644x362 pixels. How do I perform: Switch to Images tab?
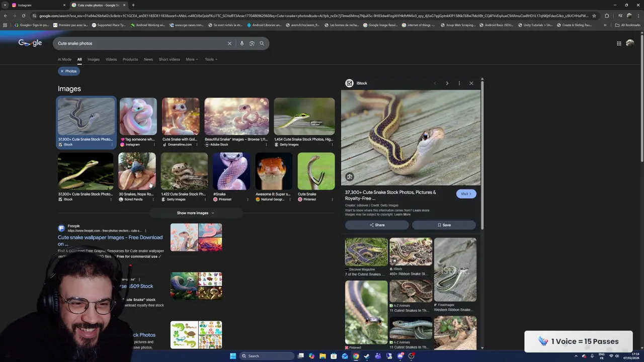pyautogui.click(x=94, y=59)
